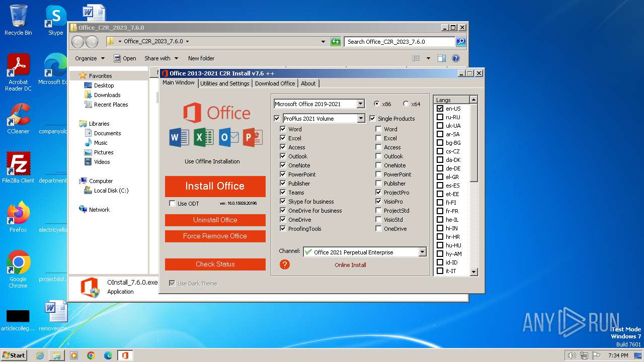Click Chrome icon in the taskbar
644x362 pixels.
(x=91, y=355)
